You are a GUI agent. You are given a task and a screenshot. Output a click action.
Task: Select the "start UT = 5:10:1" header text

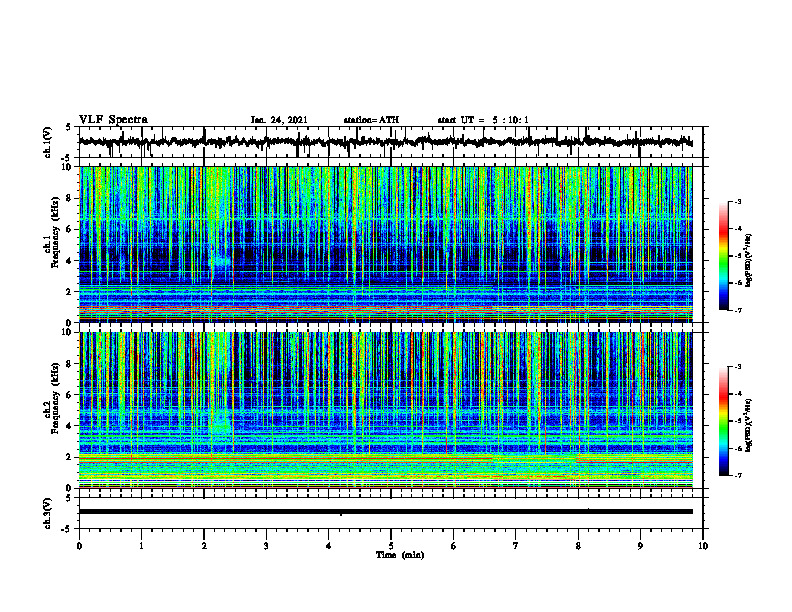[x=483, y=120]
